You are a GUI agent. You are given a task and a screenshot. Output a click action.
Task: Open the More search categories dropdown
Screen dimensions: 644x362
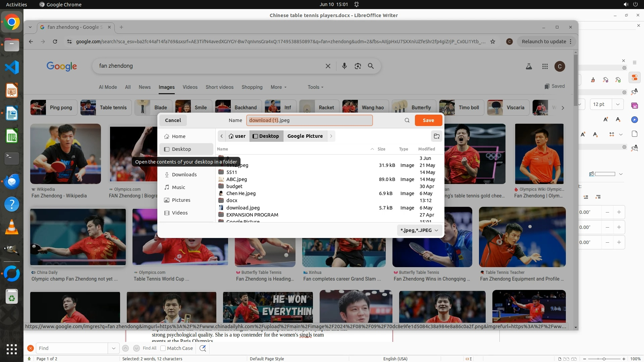278,87
